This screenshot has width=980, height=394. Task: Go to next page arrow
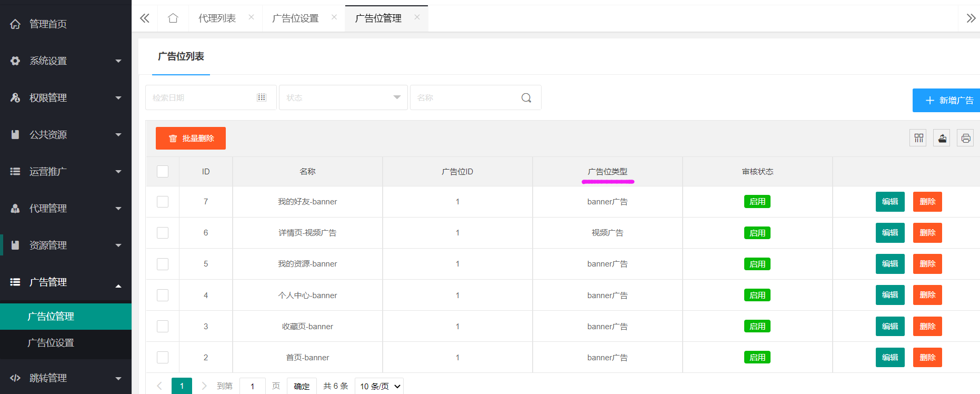point(204,386)
